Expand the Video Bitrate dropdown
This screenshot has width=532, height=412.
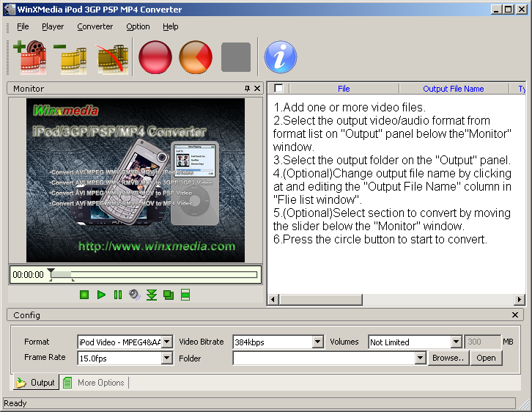click(317, 342)
